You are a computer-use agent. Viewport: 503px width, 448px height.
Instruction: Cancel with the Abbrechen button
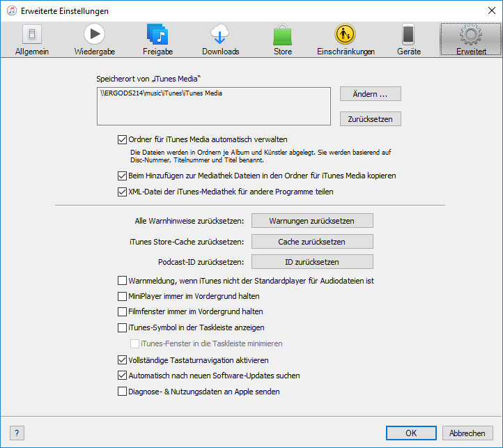tap(467, 433)
